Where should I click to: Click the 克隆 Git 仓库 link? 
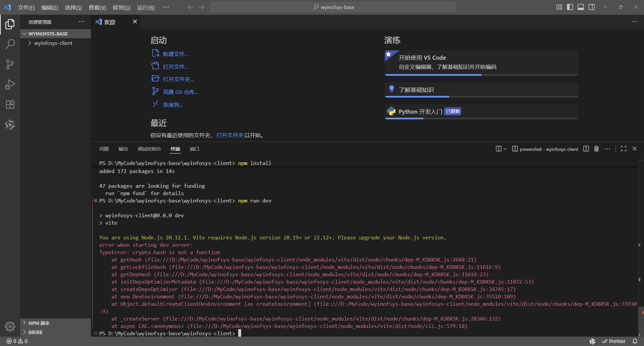click(180, 92)
